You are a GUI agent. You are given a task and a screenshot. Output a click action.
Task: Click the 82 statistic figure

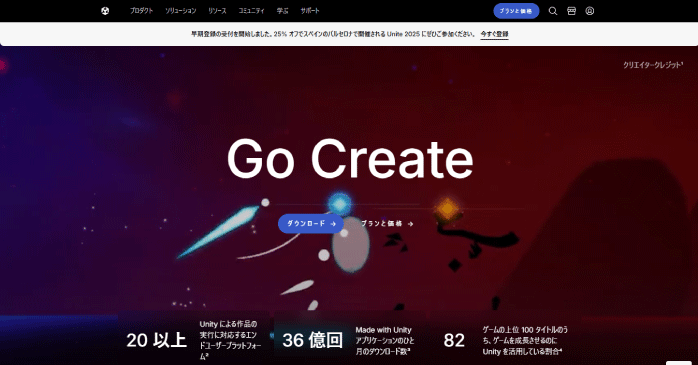(x=454, y=341)
